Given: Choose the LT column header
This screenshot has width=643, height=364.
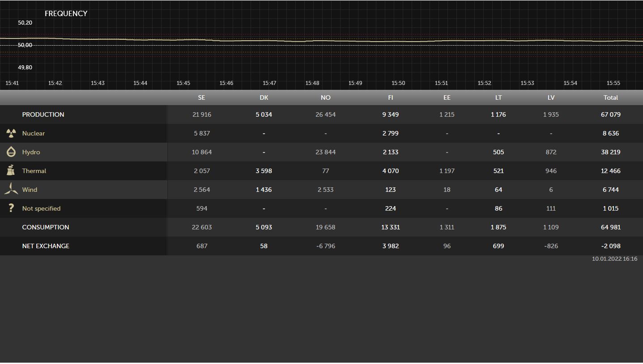Looking at the screenshot, I should pyautogui.click(x=498, y=97).
